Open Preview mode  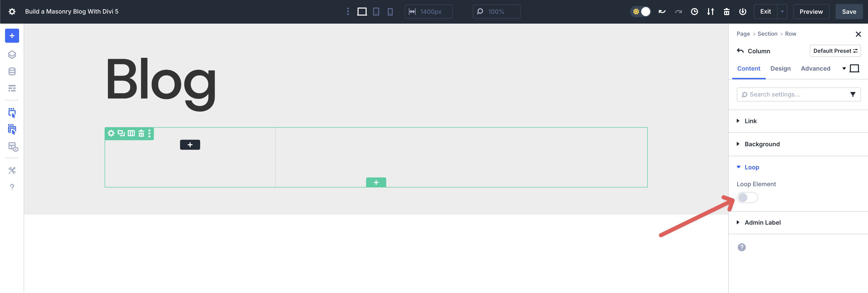tap(811, 11)
